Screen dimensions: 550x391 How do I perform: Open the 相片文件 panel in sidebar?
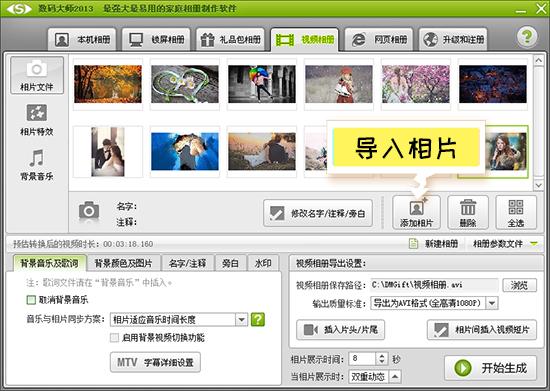(37, 75)
